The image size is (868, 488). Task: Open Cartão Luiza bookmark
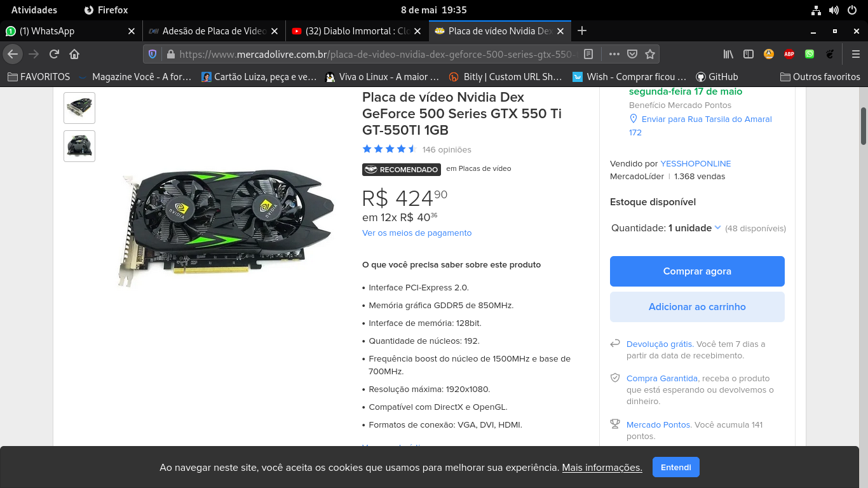point(259,77)
